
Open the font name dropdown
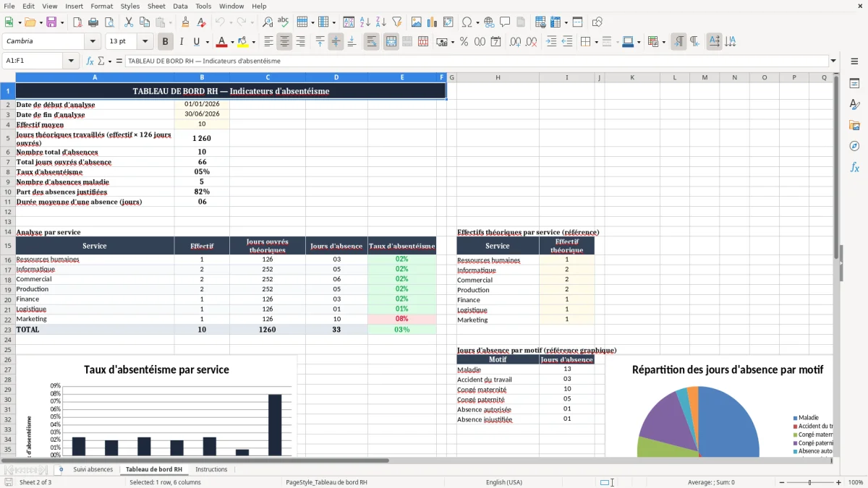click(x=93, y=42)
